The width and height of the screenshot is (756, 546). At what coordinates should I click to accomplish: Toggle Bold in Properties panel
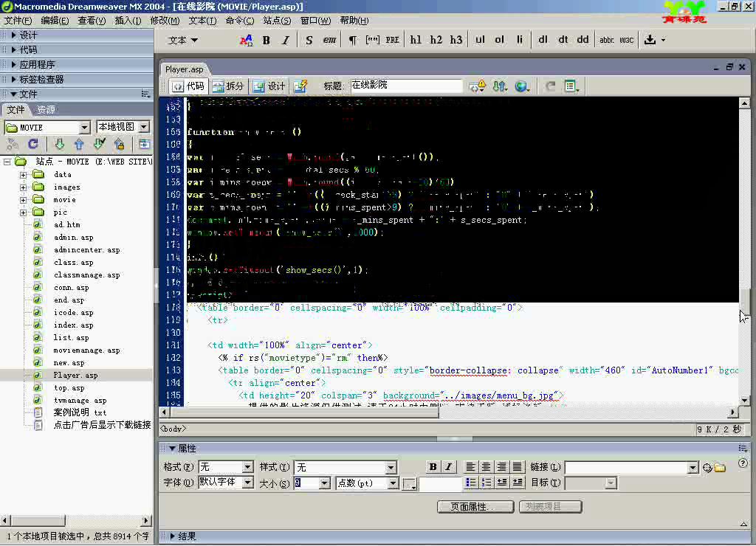[x=433, y=466]
